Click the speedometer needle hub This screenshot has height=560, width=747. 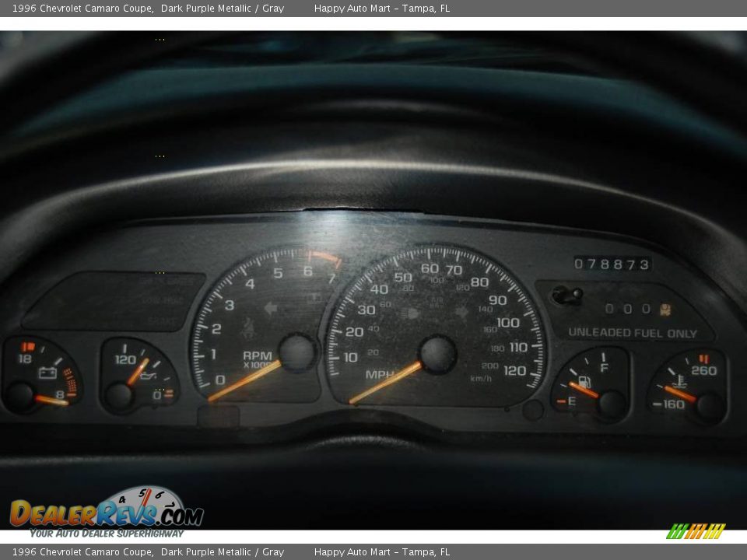pos(437,355)
